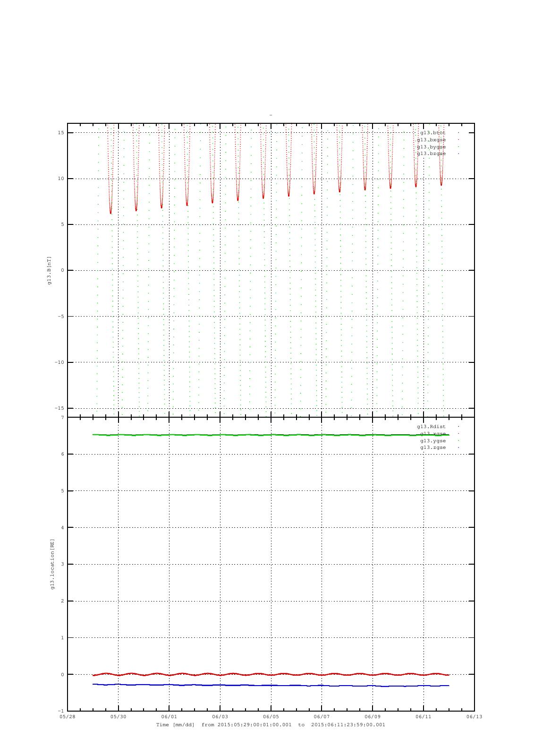Image resolution: width=534 pixels, height=756 pixels.
Task: Click the 06/03 date tick label
Action: point(220,717)
